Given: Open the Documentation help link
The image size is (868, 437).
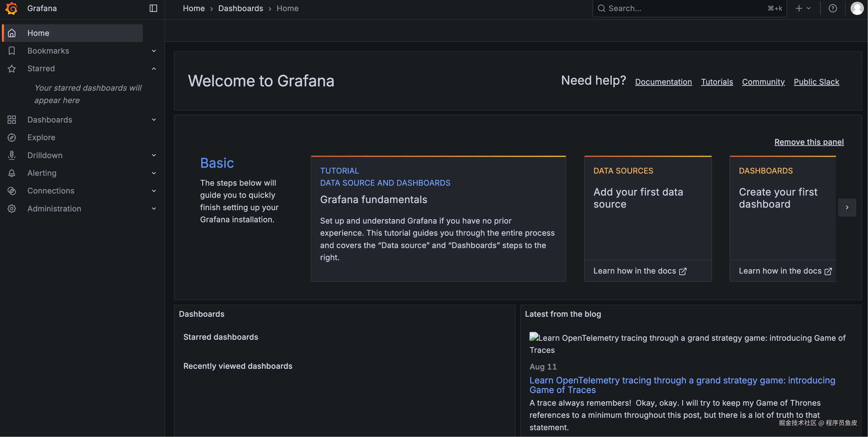Looking at the screenshot, I should click(x=663, y=82).
